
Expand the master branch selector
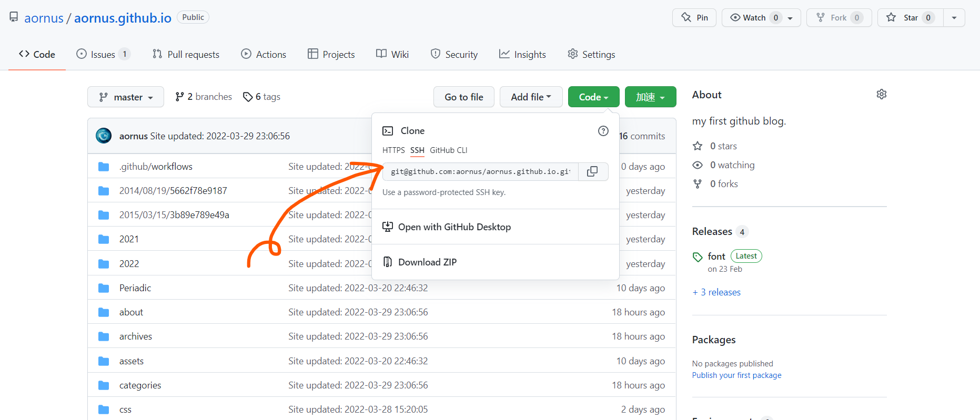click(126, 97)
